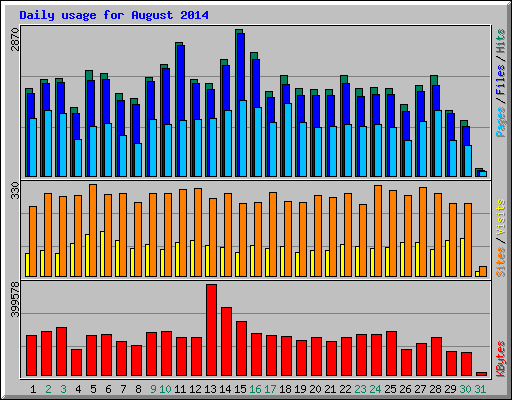
Task: Click day 21 on the x-axis
Action: point(330,389)
